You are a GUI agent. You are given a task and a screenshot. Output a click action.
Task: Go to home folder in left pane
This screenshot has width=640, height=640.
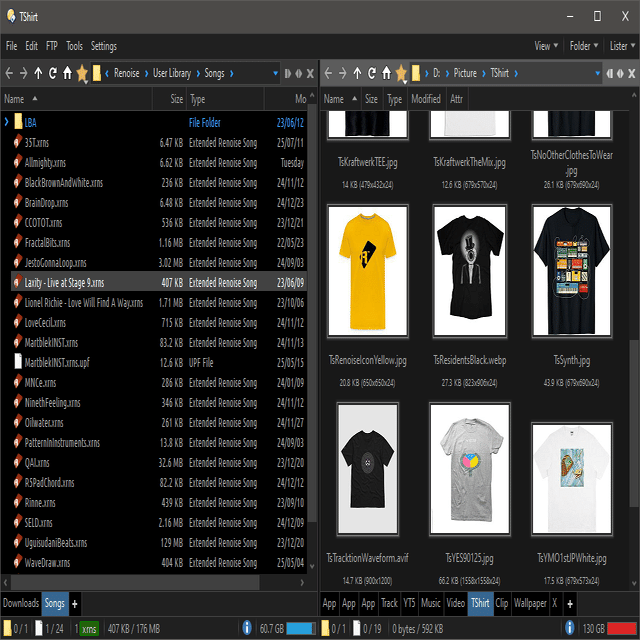coord(67,73)
